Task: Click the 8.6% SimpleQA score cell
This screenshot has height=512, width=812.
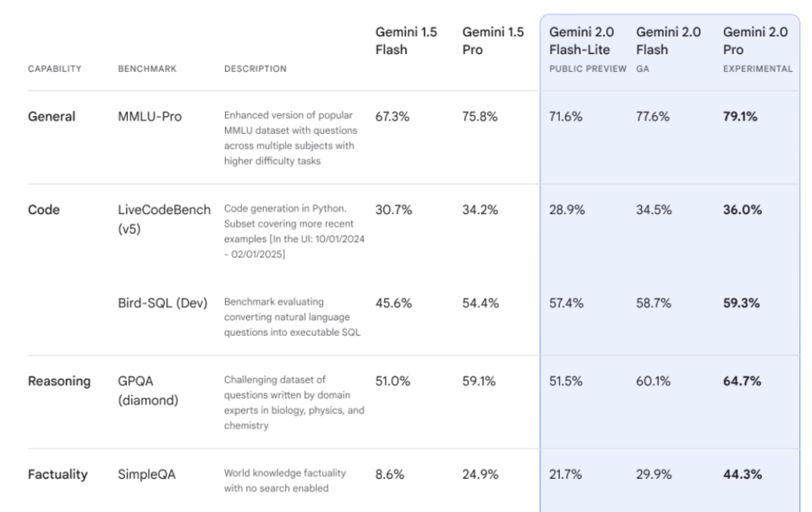Action: [x=390, y=475]
